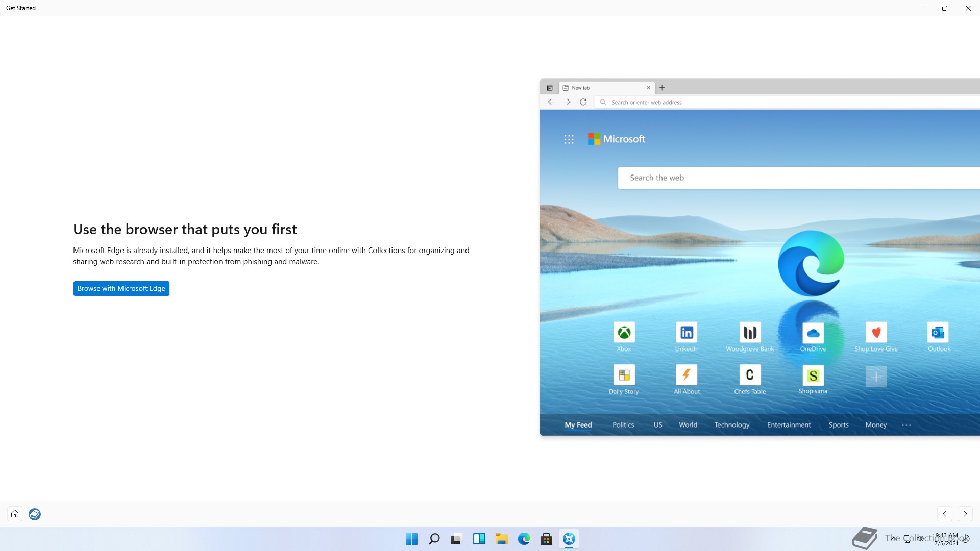980x551 pixels.
Task: Show hidden system tray icons chevron
Action: [893, 539]
